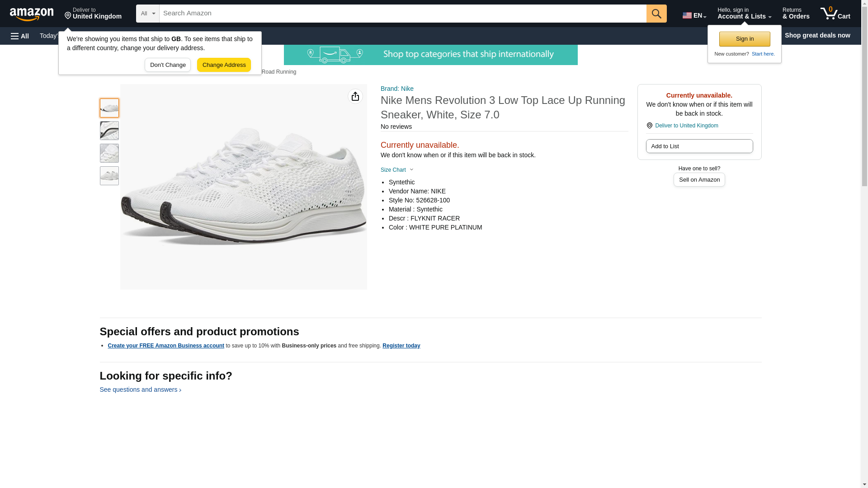Follow the Brand: Nike link
868x488 pixels.
pos(397,89)
